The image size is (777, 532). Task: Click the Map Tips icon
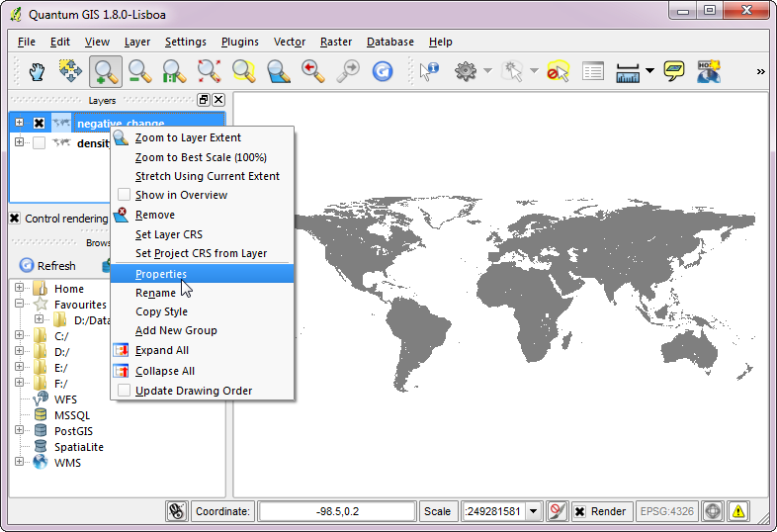click(x=674, y=71)
